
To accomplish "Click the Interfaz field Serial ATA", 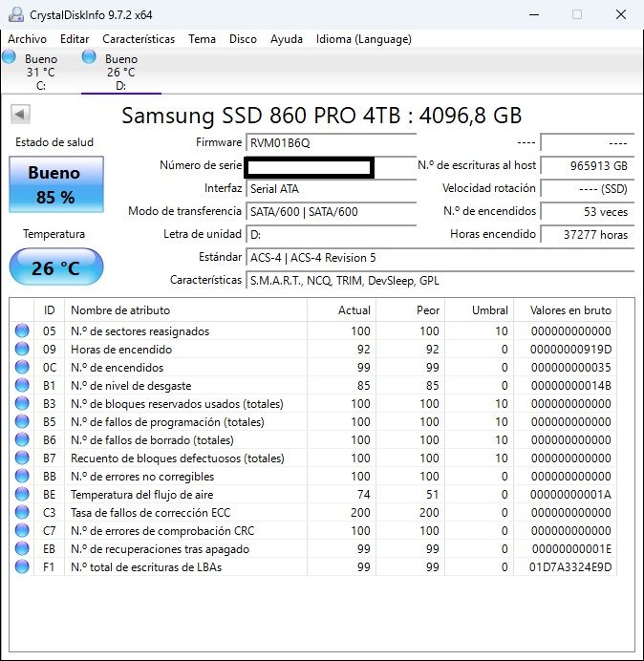I will coord(331,188).
